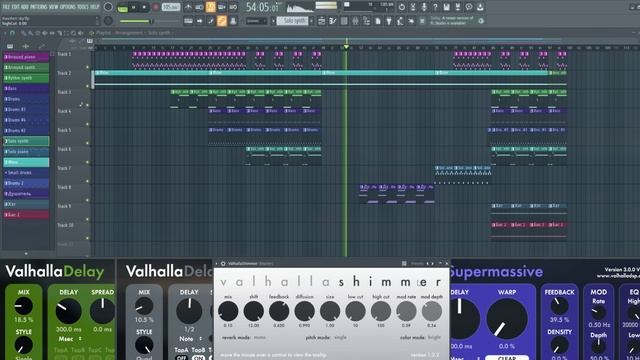Click the 54:05:01 time display
This screenshot has width=640, height=360.
(x=262, y=7)
